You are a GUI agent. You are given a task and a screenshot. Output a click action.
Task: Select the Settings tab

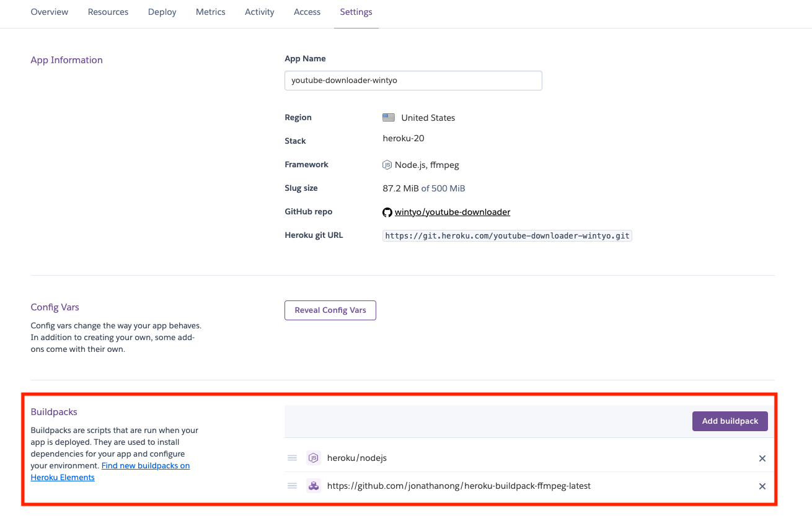[x=356, y=12]
